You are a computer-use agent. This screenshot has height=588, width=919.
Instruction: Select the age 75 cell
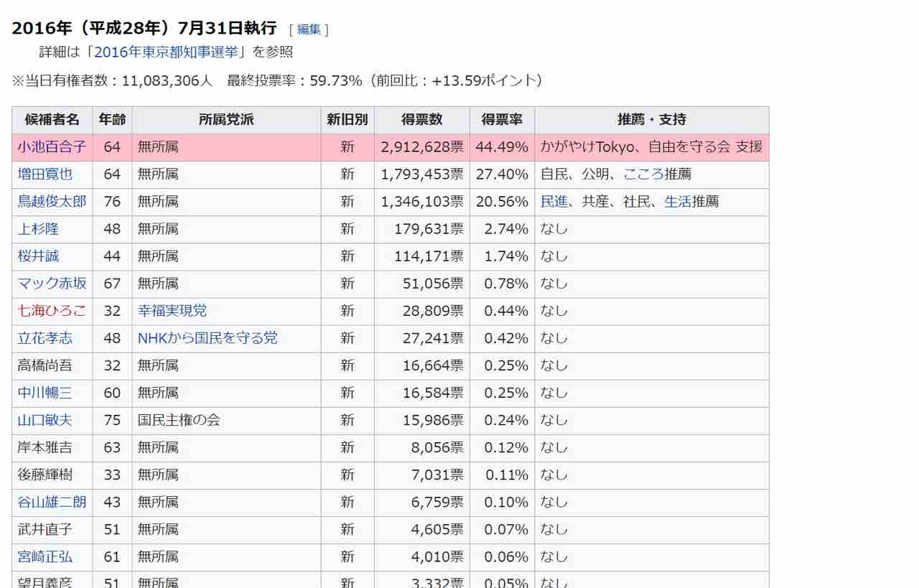pyautogui.click(x=112, y=420)
